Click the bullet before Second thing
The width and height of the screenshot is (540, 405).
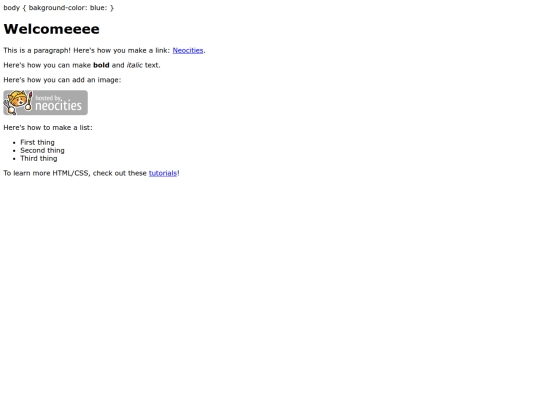click(x=14, y=151)
